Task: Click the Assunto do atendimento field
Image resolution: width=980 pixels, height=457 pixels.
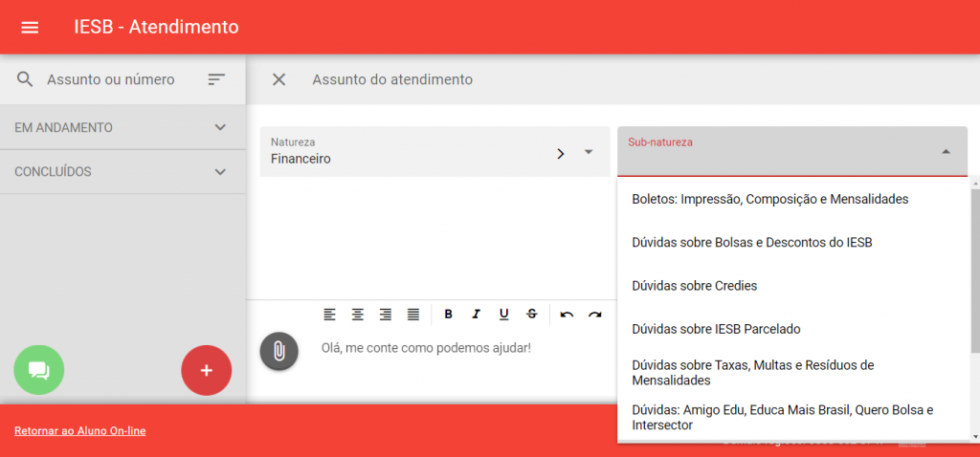Action: click(392, 79)
